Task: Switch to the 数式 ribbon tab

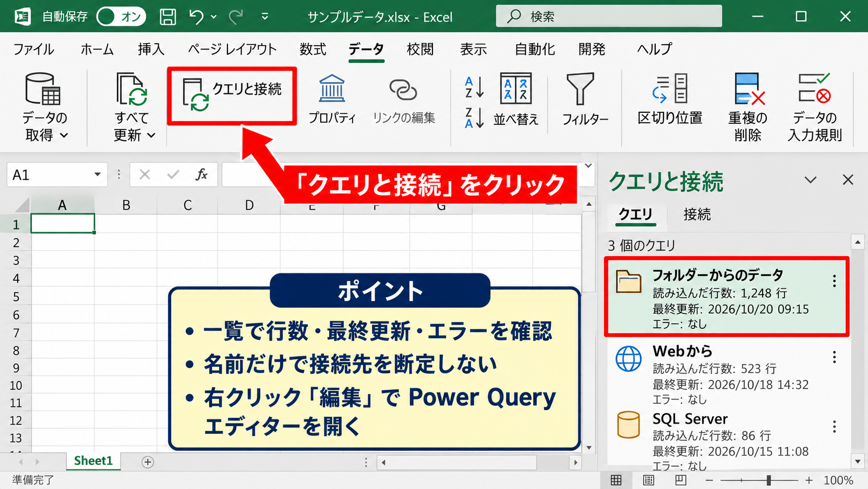Action: 313,49
